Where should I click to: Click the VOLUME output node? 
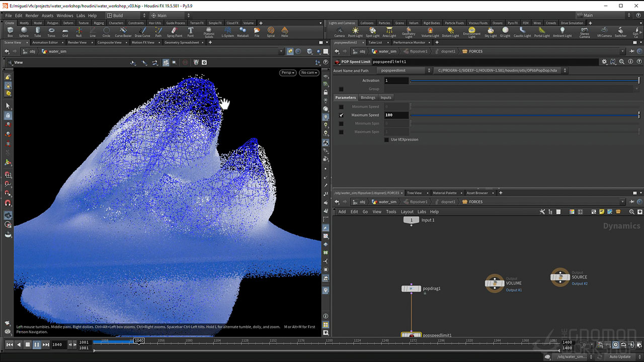coord(495,283)
